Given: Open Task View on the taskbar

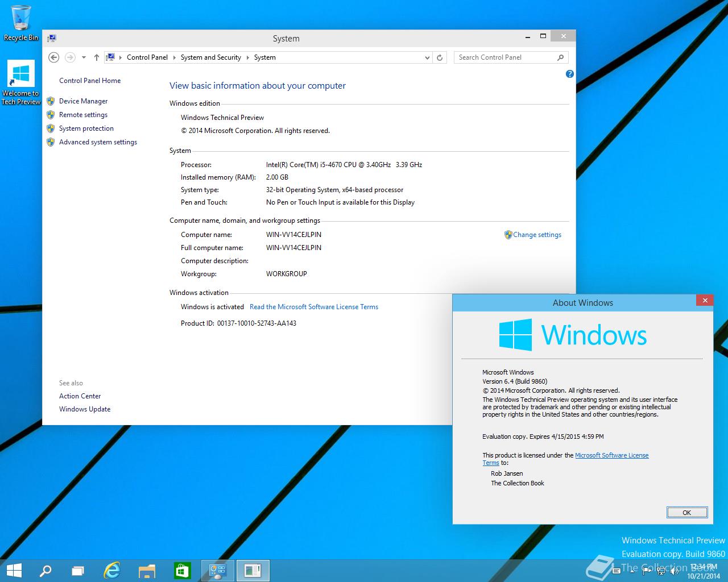Looking at the screenshot, I should coord(78,571).
